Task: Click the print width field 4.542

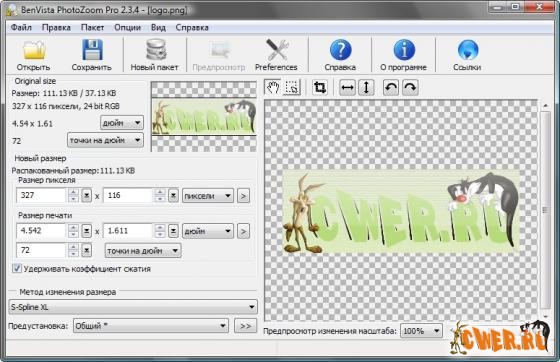Action: click(41, 231)
